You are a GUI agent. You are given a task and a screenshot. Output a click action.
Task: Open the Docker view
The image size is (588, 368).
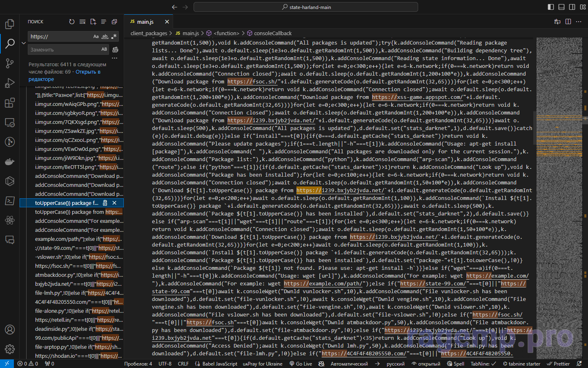[x=10, y=162]
